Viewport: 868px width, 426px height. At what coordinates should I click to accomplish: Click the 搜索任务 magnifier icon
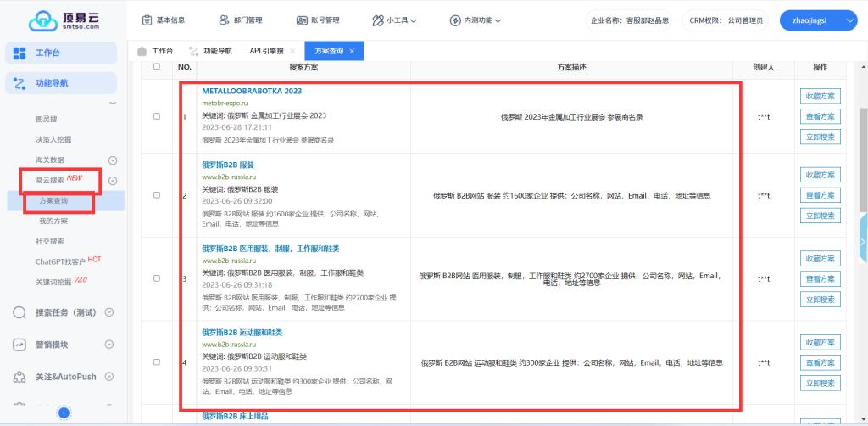tap(20, 312)
